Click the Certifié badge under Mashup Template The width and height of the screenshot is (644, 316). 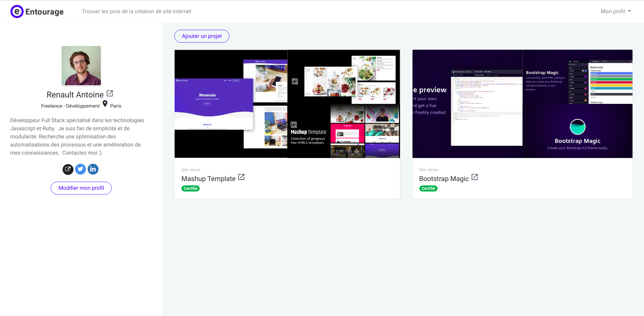click(x=191, y=188)
